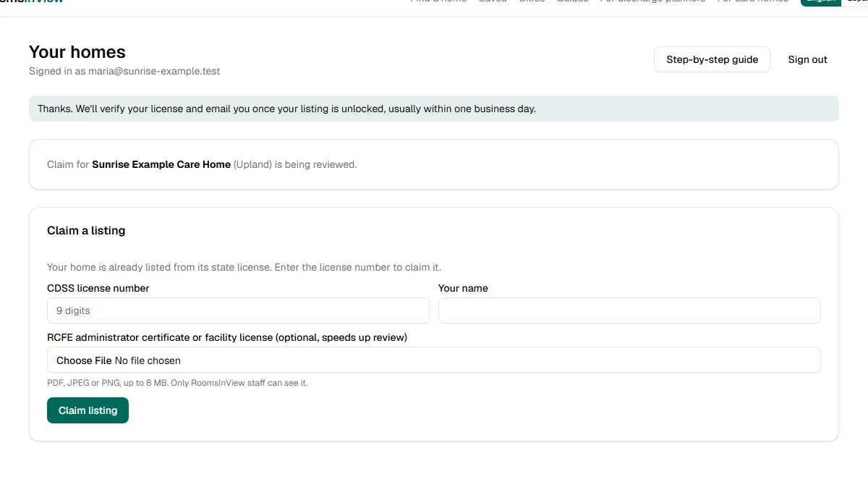Click the 'Signed in as maria@sunrise-example.test' text

[124, 71]
